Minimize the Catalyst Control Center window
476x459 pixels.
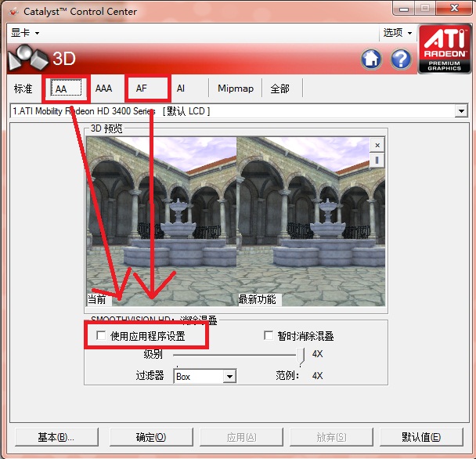404,9
